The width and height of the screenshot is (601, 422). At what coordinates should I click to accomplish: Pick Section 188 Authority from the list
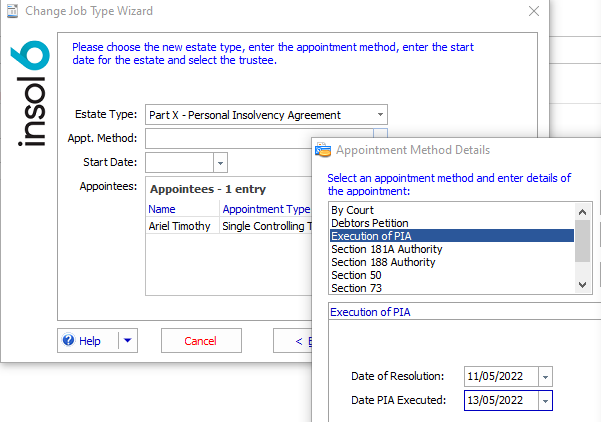pos(383,262)
